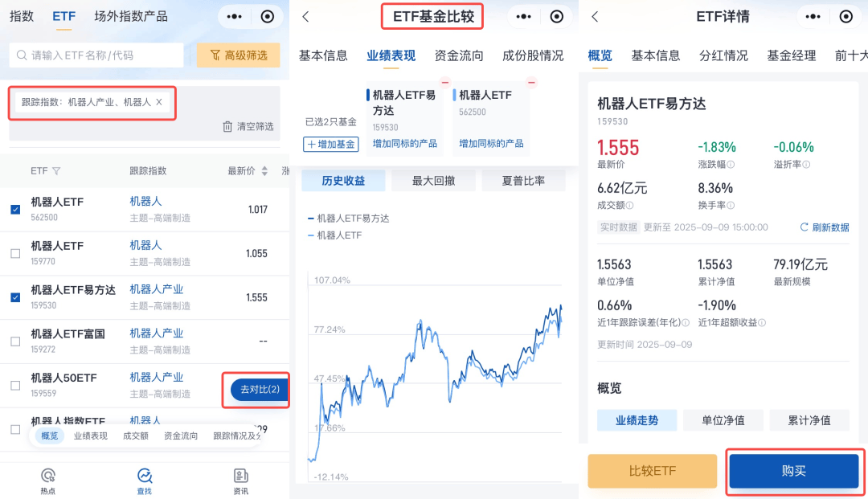Switch to the 资金流向 tab

tap(459, 55)
